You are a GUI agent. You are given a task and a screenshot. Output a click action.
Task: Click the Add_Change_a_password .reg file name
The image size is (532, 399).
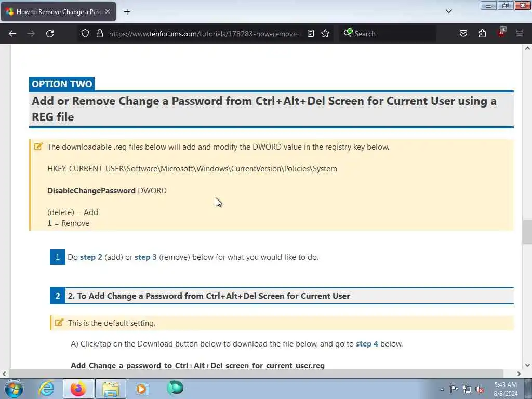[197, 366]
